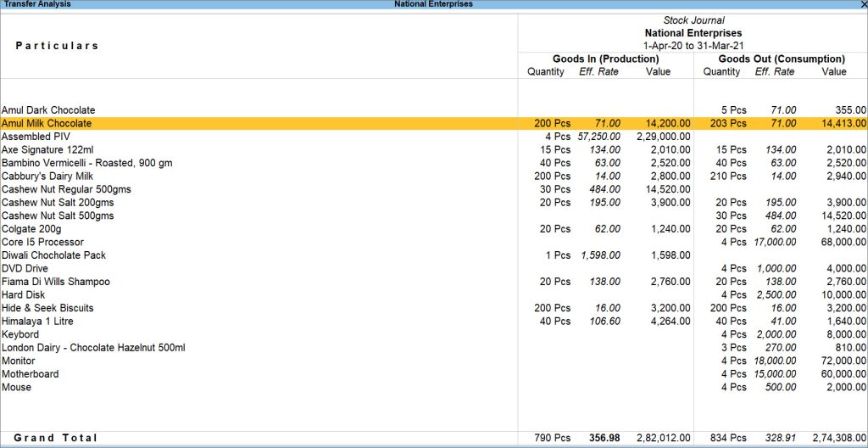Screen dimensions: 868x448
Task: Click the Particulars column header
Action: 57,46
